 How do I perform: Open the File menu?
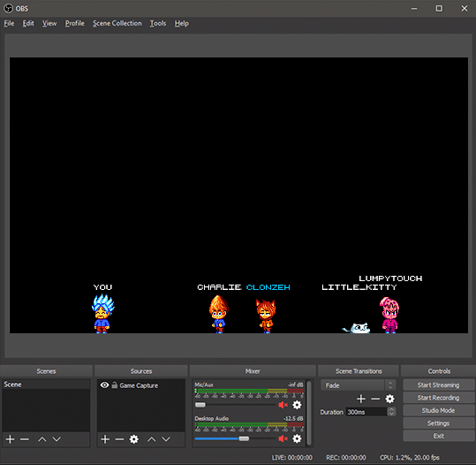pos(9,23)
